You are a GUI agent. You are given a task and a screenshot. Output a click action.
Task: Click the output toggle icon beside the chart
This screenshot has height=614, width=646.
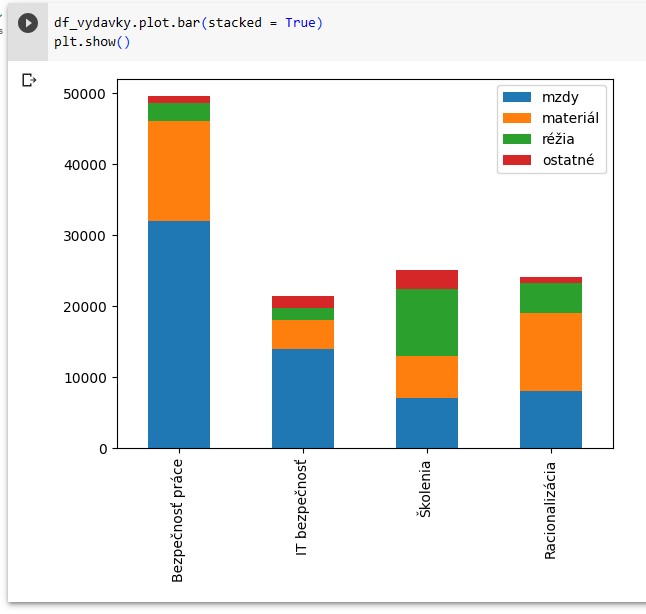click(x=28, y=80)
